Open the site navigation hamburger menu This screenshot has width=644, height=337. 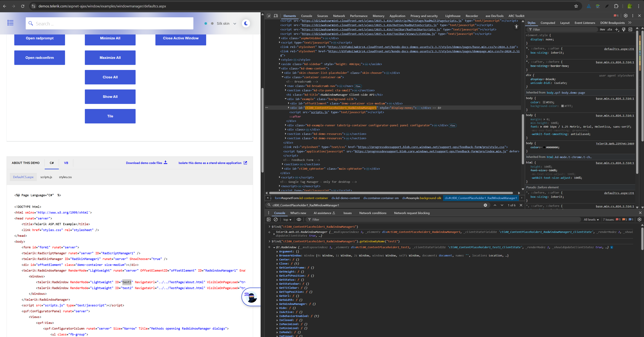[10, 23]
